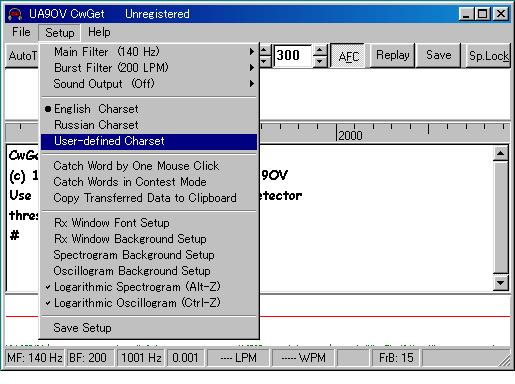The width and height of the screenshot is (515, 384).
Task: Decrease the 300 value with down arrow
Action: [319, 61]
